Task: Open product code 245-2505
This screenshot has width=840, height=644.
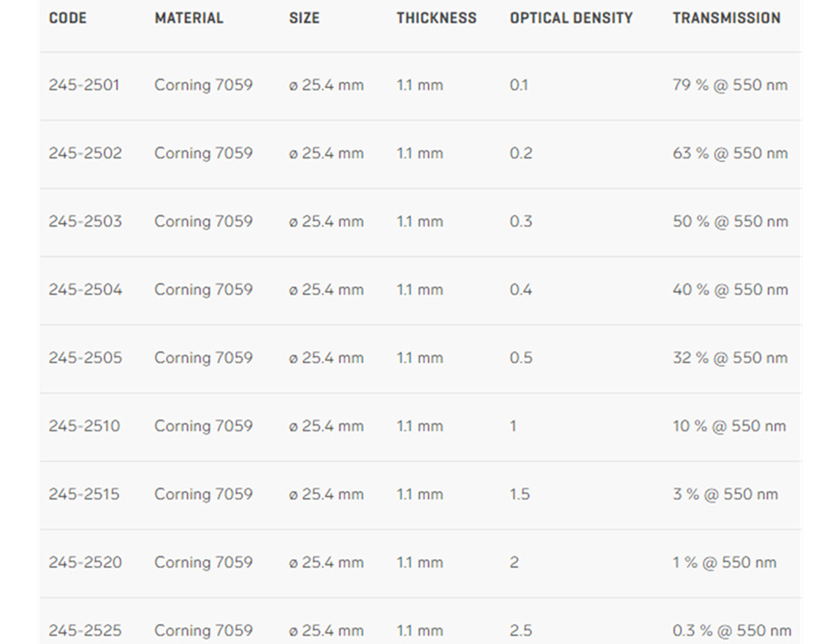Action: coord(85,358)
